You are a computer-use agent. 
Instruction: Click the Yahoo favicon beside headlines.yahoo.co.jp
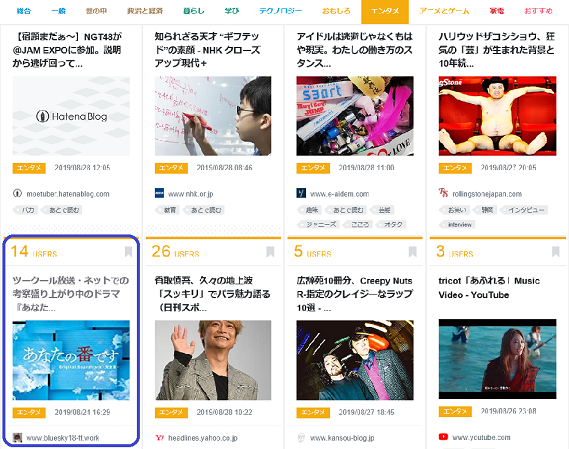click(159, 438)
